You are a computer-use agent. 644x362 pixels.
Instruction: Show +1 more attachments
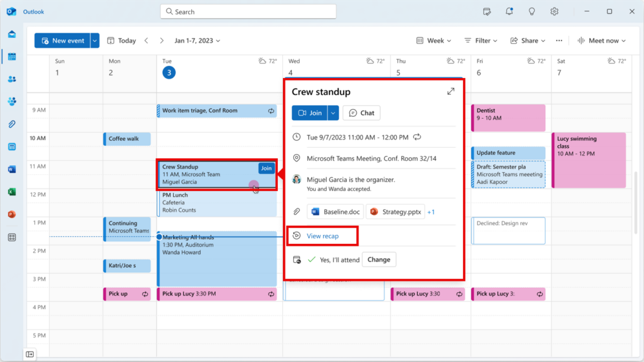(x=431, y=212)
